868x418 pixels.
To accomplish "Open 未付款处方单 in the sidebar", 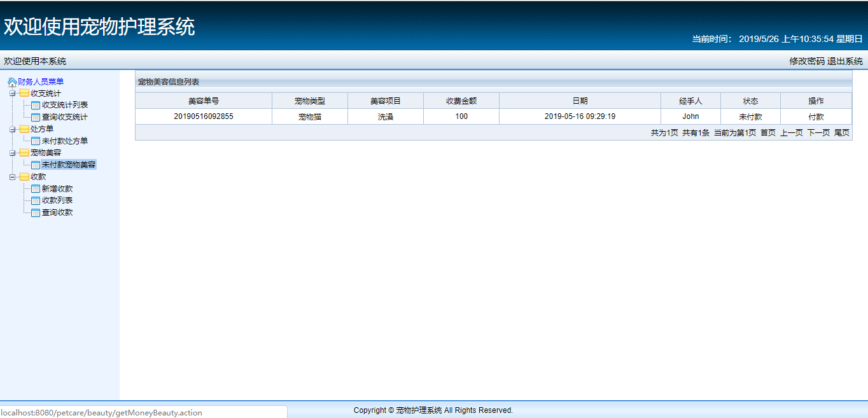I will 65,141.
